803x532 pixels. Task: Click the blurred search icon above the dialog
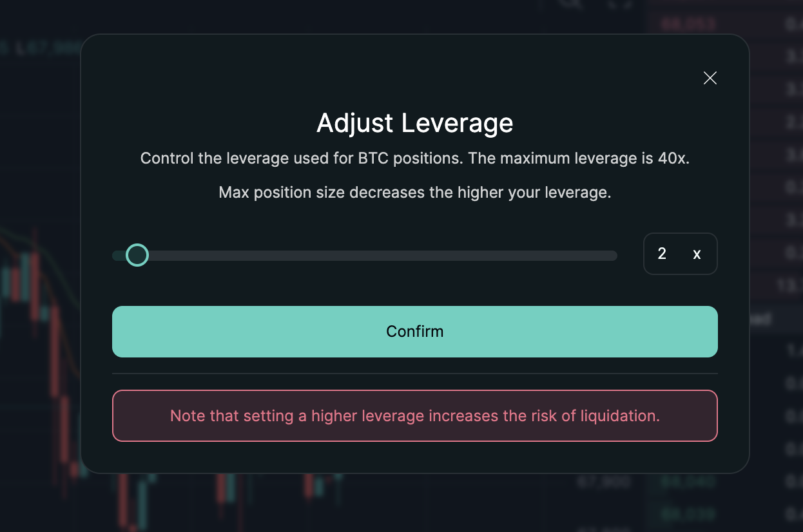(x=571, y=4)
